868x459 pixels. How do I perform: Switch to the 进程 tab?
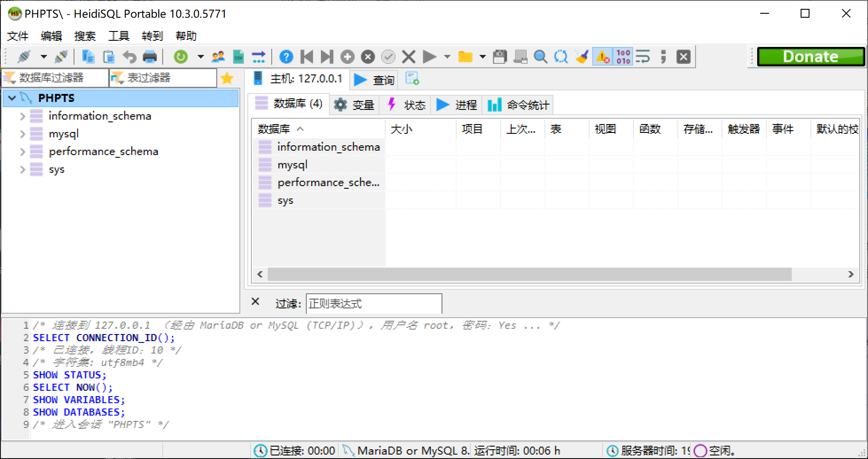pyautogui.click(x=457, y=105)
